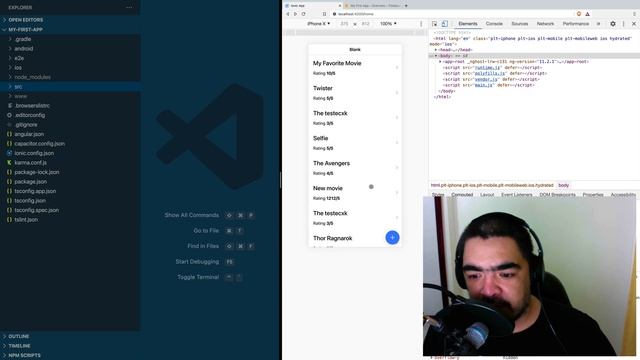Open The Avengers list item
The image size is (640, 360).
point(355,168)
